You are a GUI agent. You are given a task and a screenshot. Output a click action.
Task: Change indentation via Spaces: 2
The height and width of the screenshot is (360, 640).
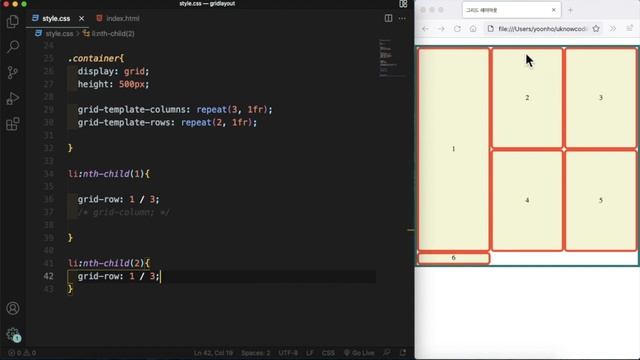point(256,353)
